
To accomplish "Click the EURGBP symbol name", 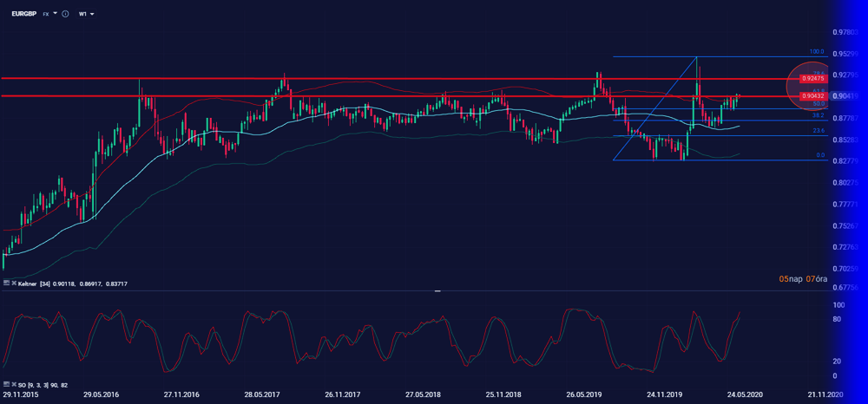I will 23,14.
